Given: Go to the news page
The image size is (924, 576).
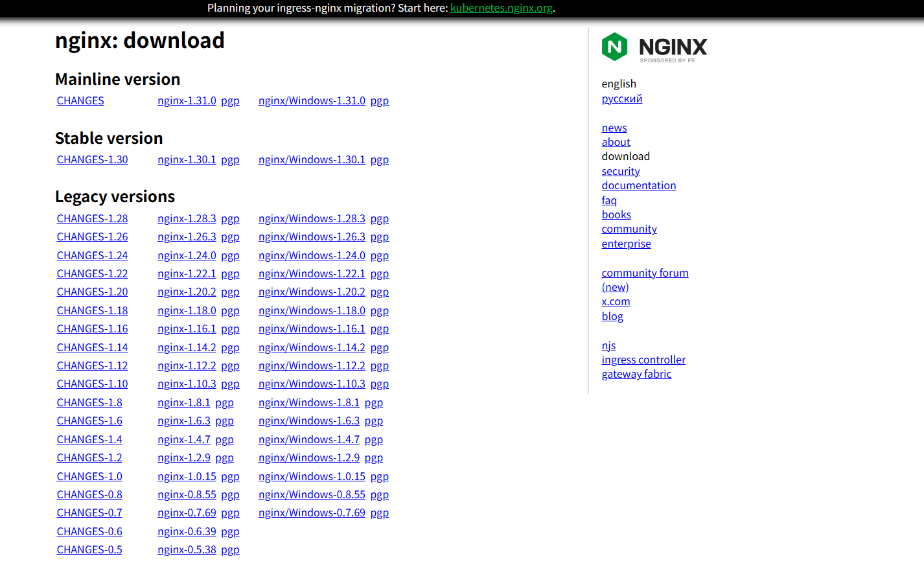Looking at the screenshot, I should 614,128.
